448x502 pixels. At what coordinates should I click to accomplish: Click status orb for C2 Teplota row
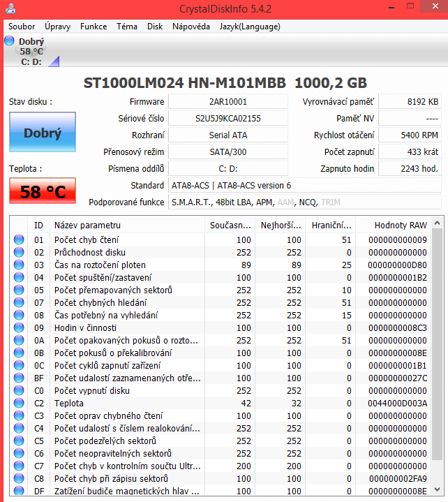[19, 403]
